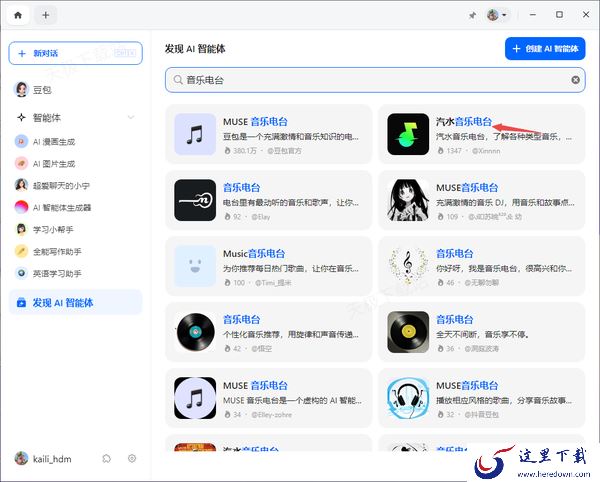Open the 汽水音乐电台 green note icon
The height and width of the screenshot is (482, 600).
click(x=408, y=134)
